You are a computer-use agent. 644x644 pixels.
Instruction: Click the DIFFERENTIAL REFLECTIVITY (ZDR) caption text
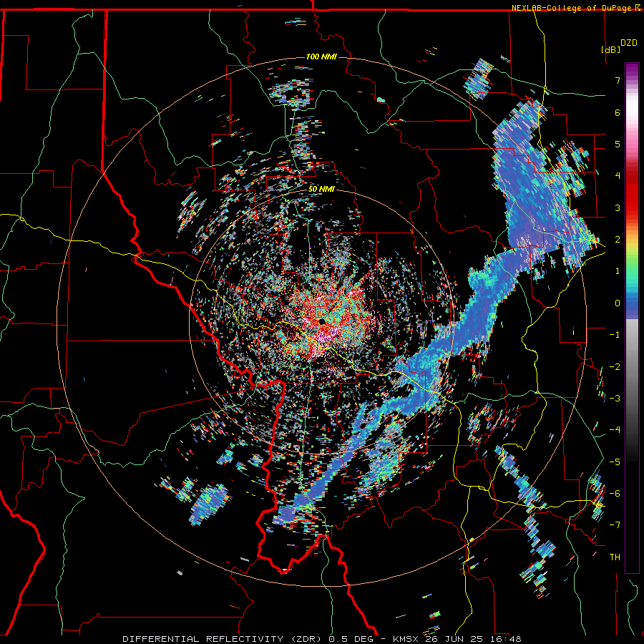[223, 639]
